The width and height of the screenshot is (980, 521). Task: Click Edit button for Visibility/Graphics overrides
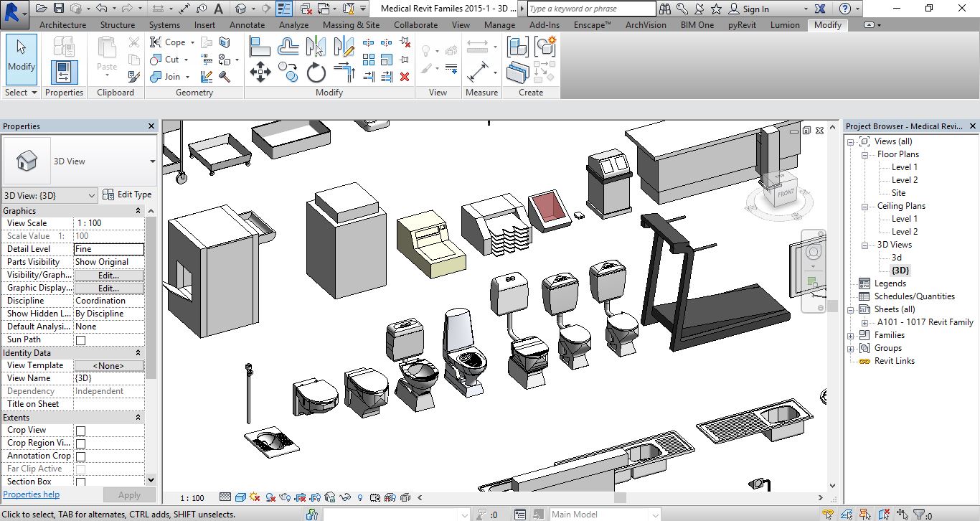pyautogui.click(x=108, y=275)
